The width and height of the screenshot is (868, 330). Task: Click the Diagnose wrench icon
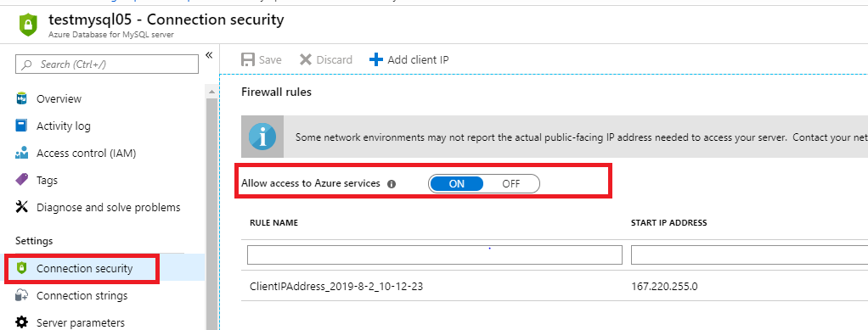coord(21,207)
